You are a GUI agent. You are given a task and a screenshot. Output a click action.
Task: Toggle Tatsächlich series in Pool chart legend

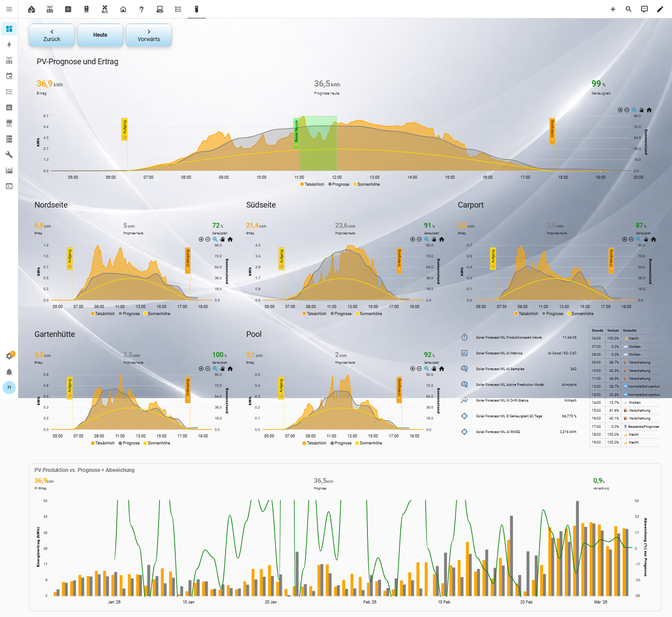coord(314,443)
